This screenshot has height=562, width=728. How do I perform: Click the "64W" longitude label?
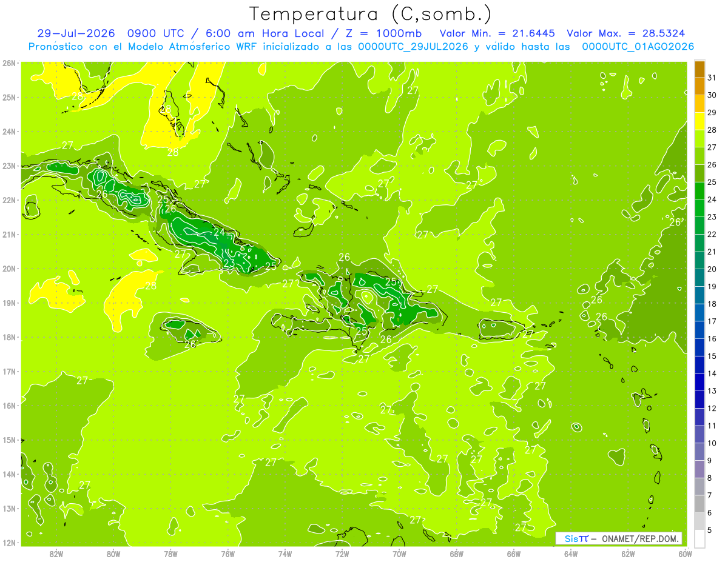[x=570, y=554]
